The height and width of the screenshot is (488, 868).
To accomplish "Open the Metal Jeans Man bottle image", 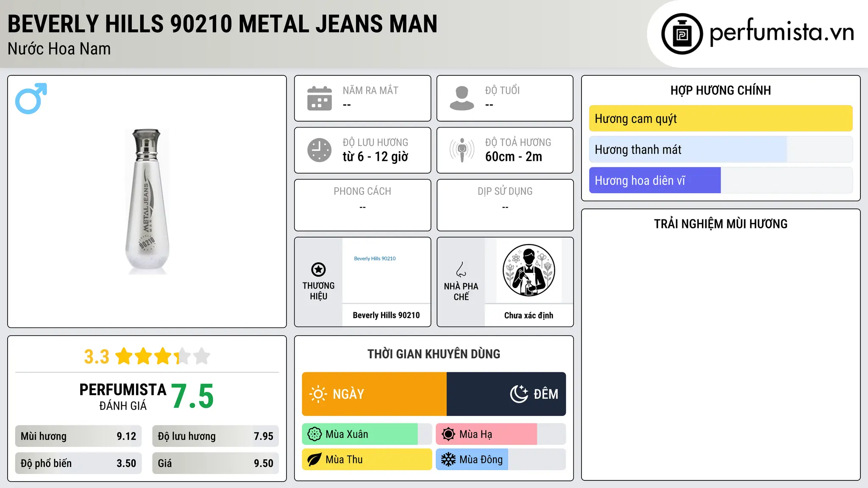I will [x=147, y=202].
